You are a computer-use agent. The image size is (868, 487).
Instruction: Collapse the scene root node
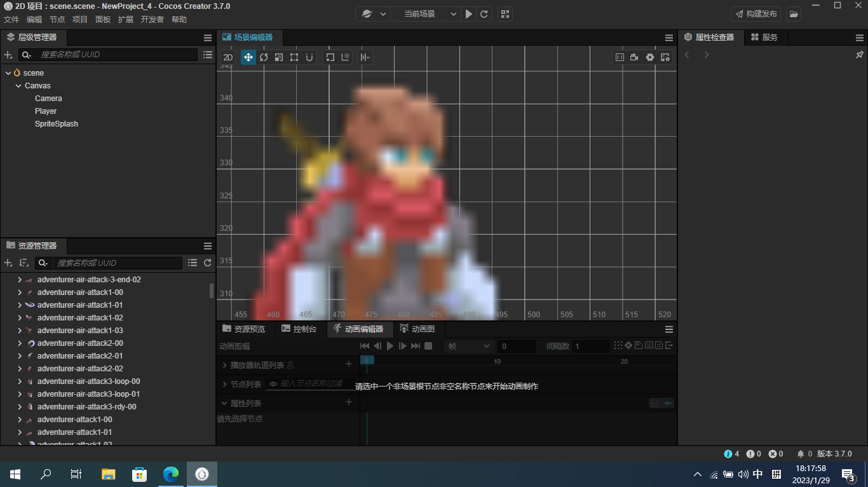coord(8,73)
